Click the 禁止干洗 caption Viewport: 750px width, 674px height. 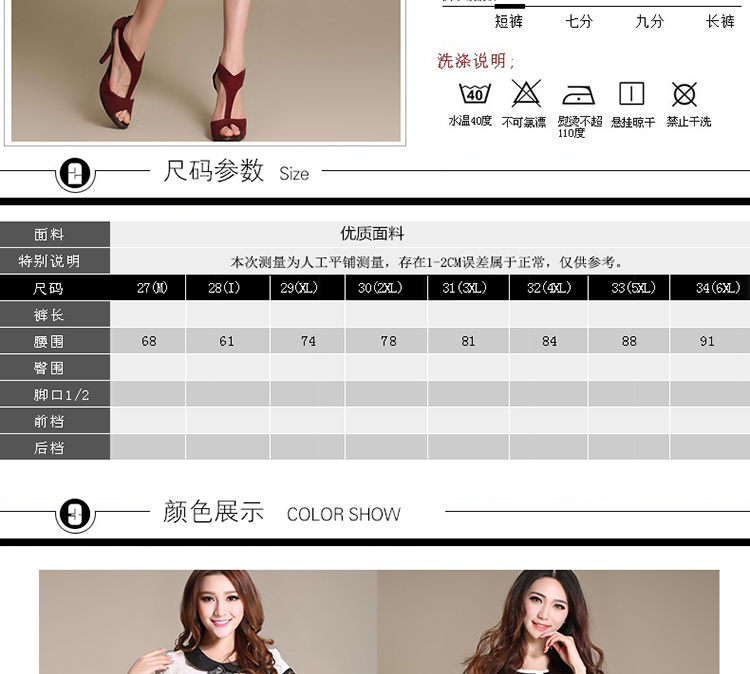689,122
